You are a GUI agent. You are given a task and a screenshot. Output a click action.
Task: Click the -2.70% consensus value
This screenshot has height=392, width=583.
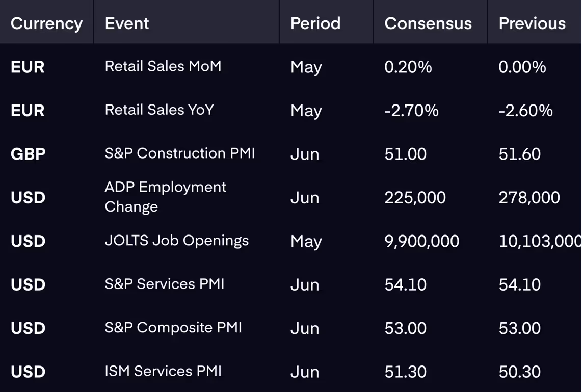[411, 111]
